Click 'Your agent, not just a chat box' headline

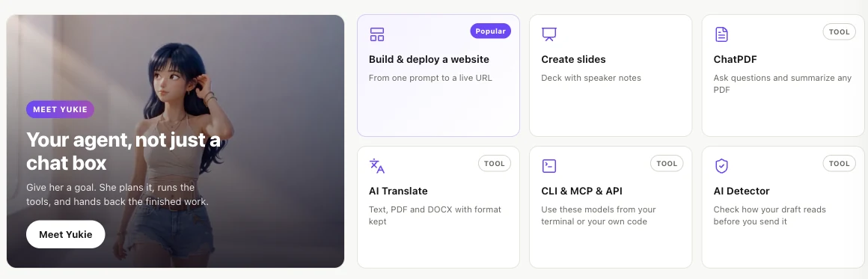tap(123, 151)
